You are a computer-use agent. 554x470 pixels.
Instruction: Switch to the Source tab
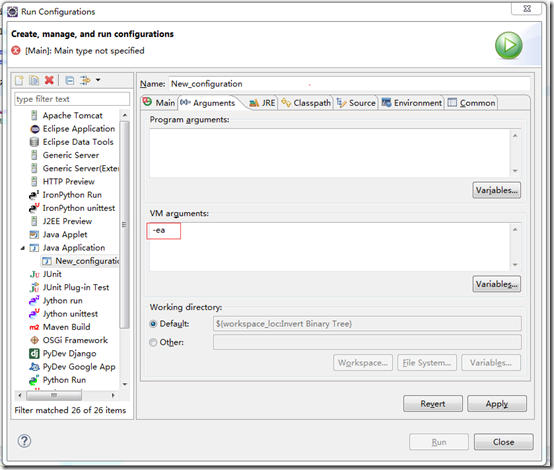pos(356,103)
